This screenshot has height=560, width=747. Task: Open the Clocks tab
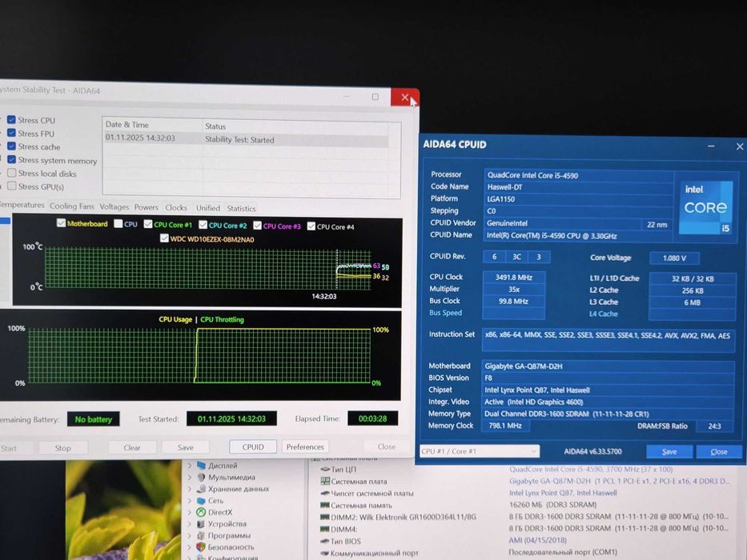176,208
